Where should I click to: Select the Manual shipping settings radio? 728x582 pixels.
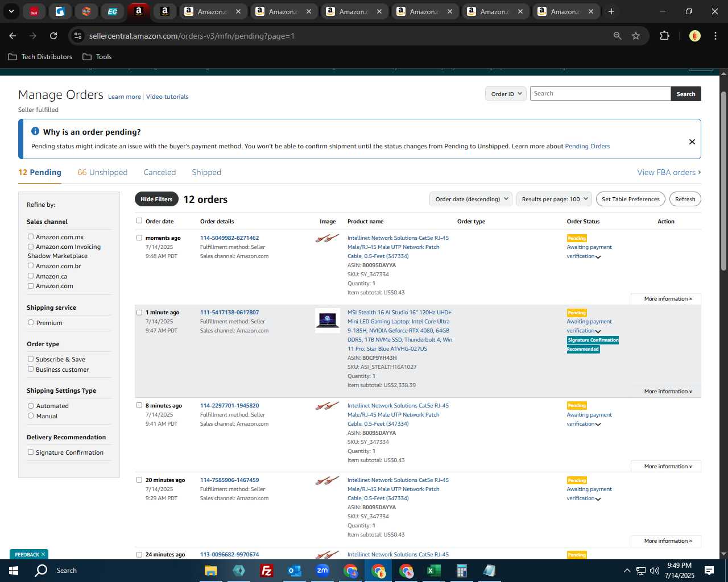click(x=31, y=415)
